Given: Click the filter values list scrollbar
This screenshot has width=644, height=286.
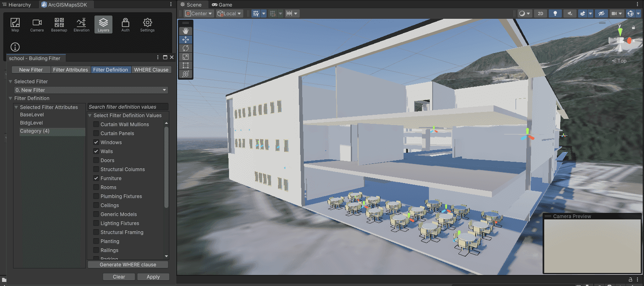Looking at the screenshot, I should click(166, 168).
